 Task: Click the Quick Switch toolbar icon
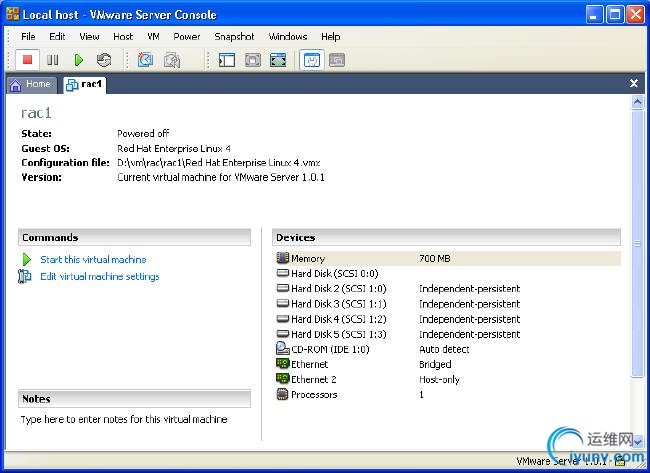click(x=252, y=60)
